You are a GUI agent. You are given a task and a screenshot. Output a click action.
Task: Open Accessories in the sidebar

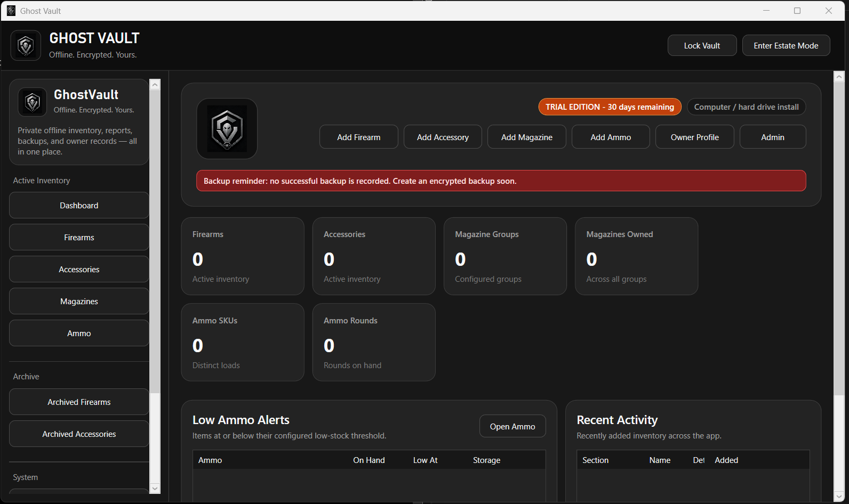(x=79, y=269)
